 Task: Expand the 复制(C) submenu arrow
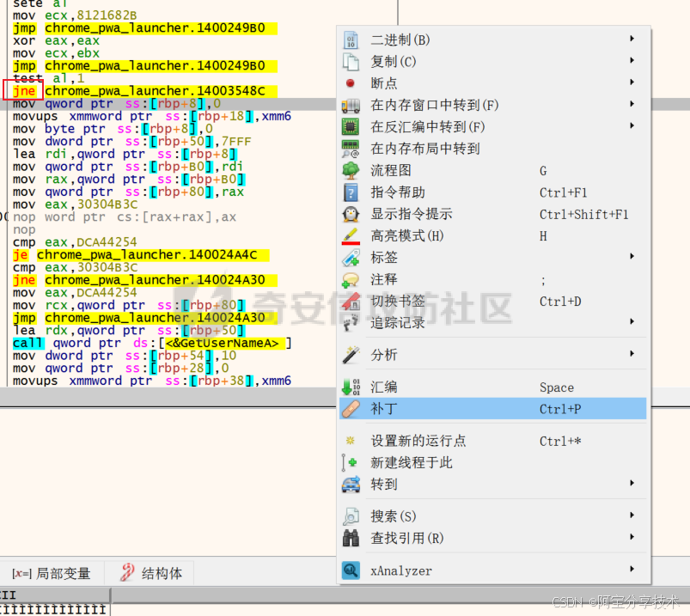[632, 60]
